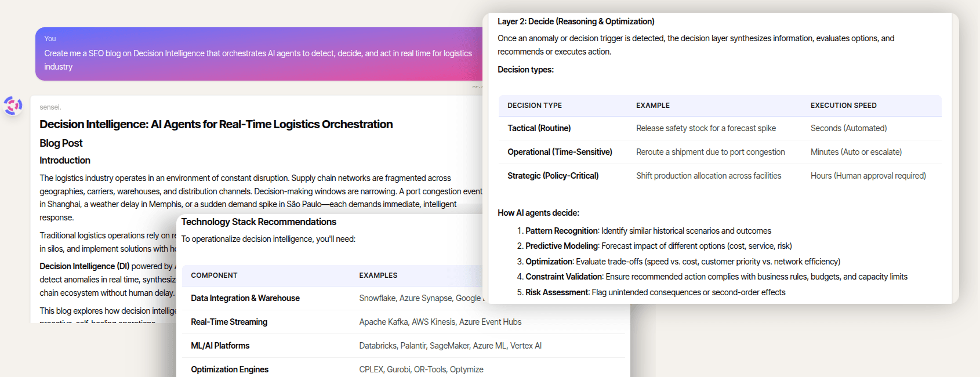
Task: Click 'Tactical (Routine)' table cell
Action: click(x=539, y=128)
